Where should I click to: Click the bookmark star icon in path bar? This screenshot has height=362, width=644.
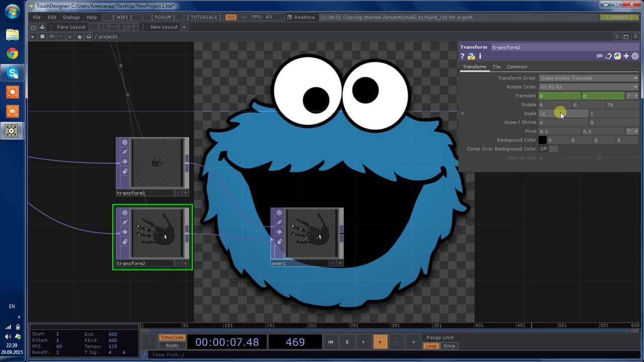coord(79,37)
